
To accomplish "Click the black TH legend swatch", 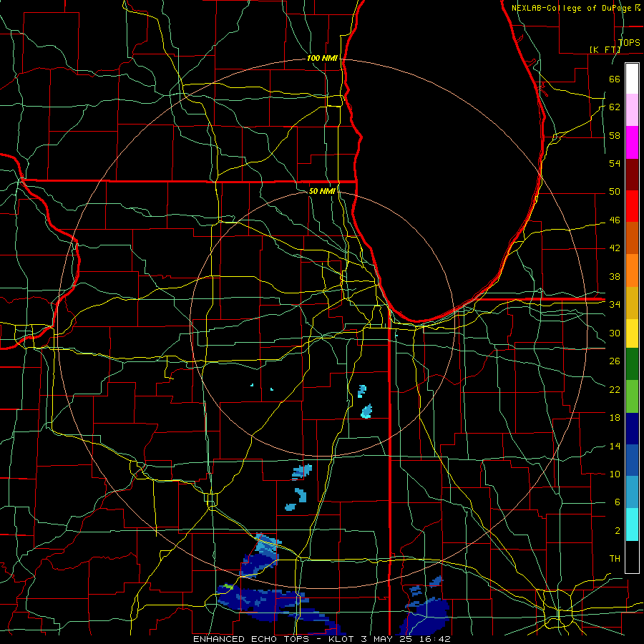I will [632, 557].
